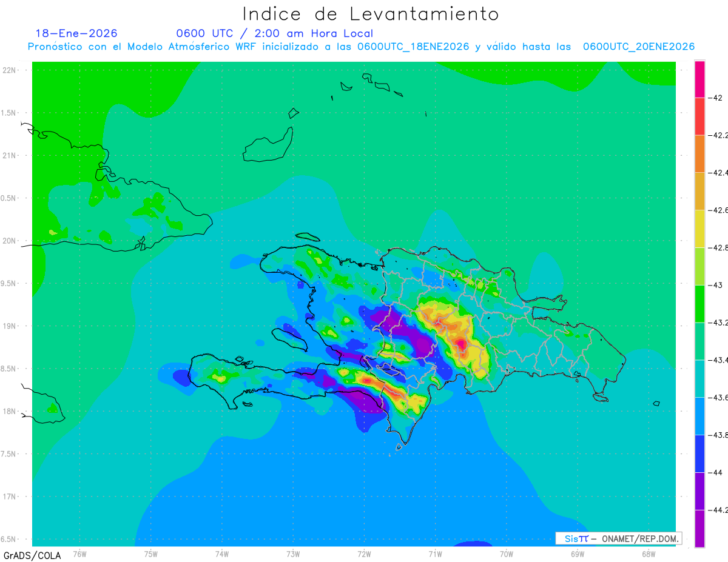Viewport: 728px width, 562px height.
Task: Click the '76W' longitude label
Action: [79, 554]
